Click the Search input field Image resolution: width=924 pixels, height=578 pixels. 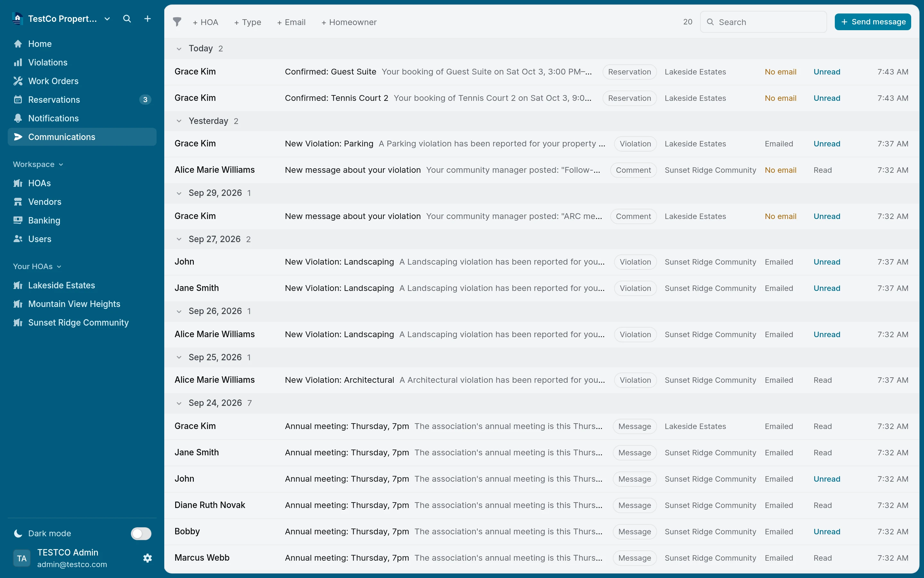tap(764, 22)
